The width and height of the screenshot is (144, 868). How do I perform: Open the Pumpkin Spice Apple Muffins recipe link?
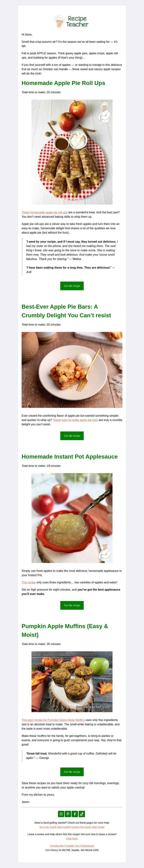pyautogui.click(x=53, y=720)
